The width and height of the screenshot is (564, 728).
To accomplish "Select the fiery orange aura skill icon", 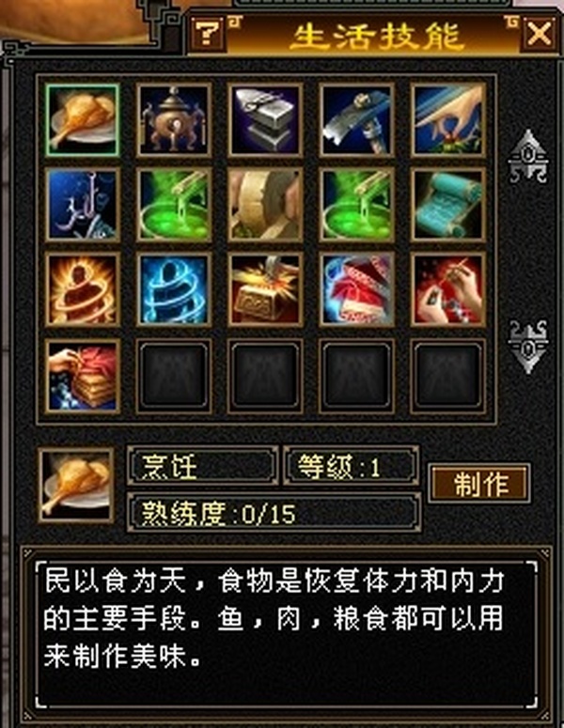I will tap(82, 289).
